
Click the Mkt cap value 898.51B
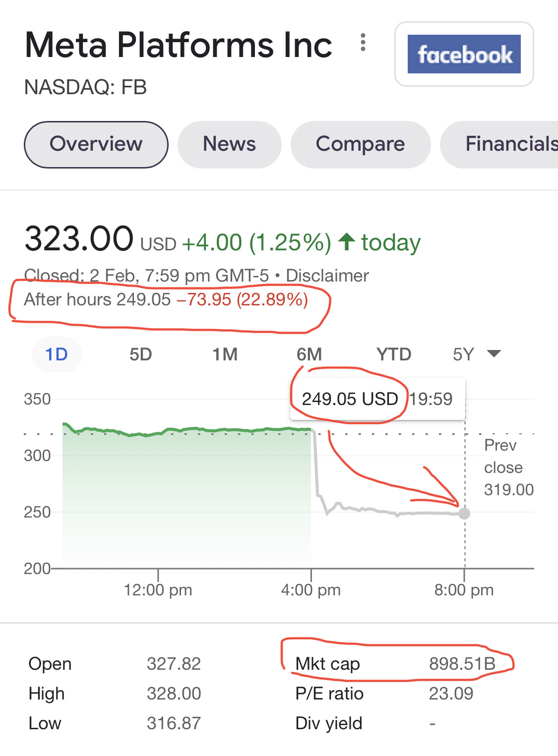[462, 663]
